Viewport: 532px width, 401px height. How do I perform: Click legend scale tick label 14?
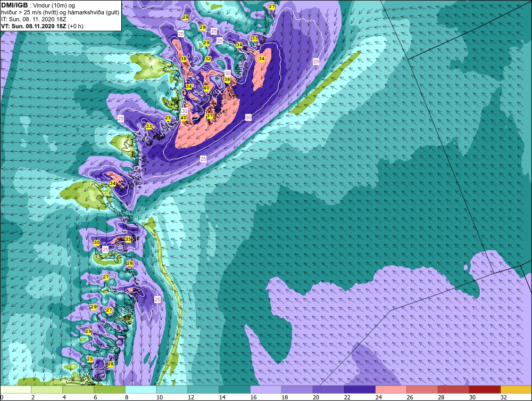[222, 397]
